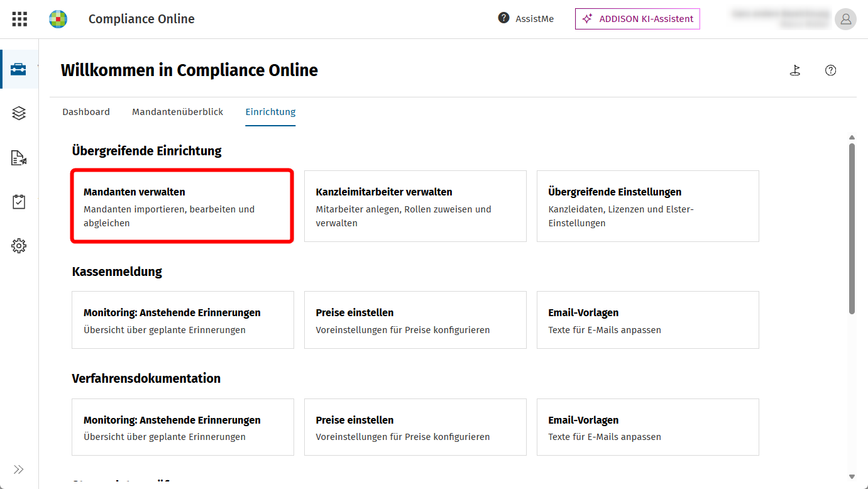Click the AssistMe text label

click(x=535, y=19)
